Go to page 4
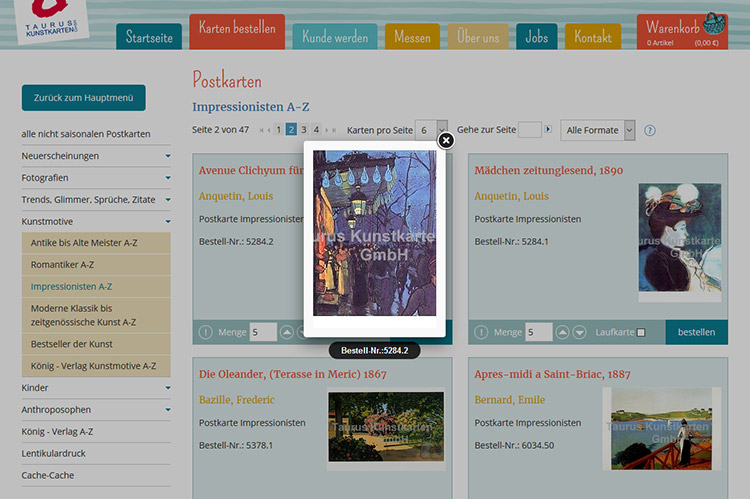 point(316,130)
